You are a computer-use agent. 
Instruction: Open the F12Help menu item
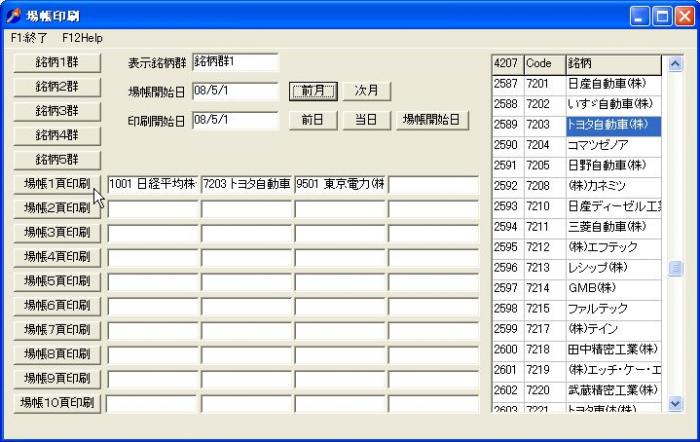[x=82, y=37]
